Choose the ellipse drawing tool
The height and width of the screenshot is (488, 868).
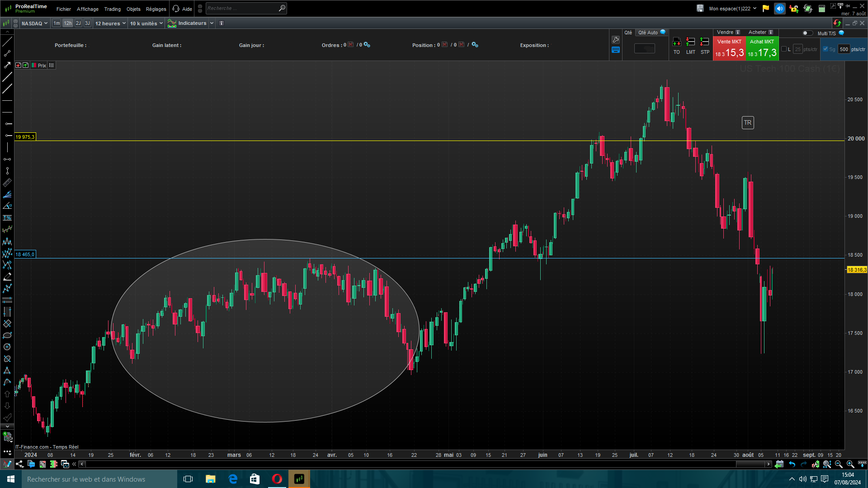click(x=7, y=335)
